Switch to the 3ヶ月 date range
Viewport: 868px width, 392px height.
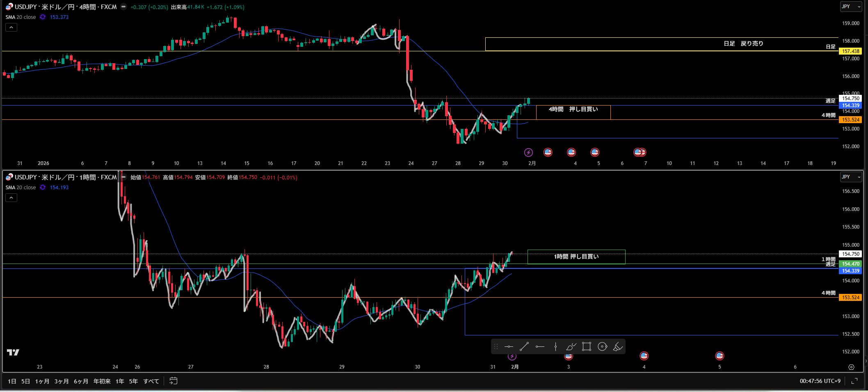click(x=62, y=381)
